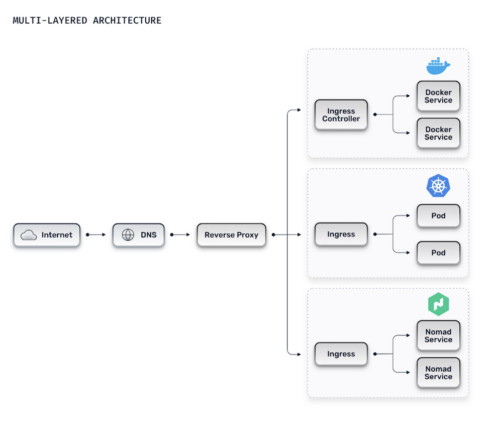Click the globe icon in DNS box
Screen dimensions: 490x446
click(x=128, y=235)
